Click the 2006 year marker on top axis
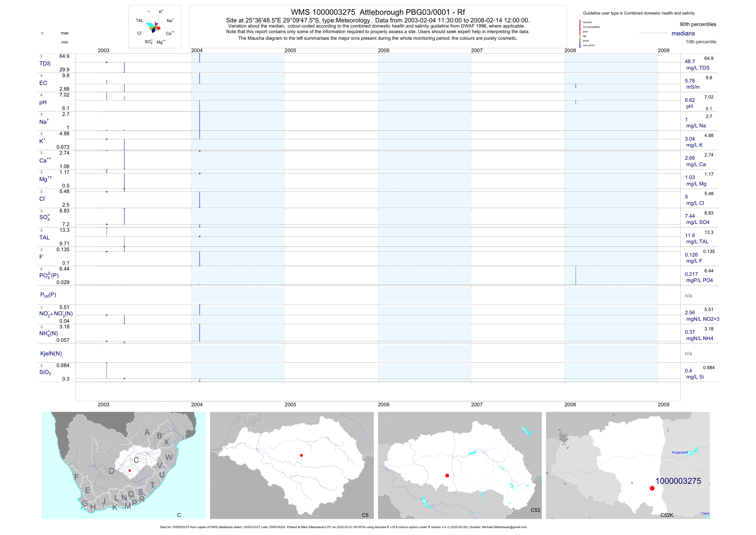This screenshot has height=535, width=756. pyautogui.click(x=383, y=50)
